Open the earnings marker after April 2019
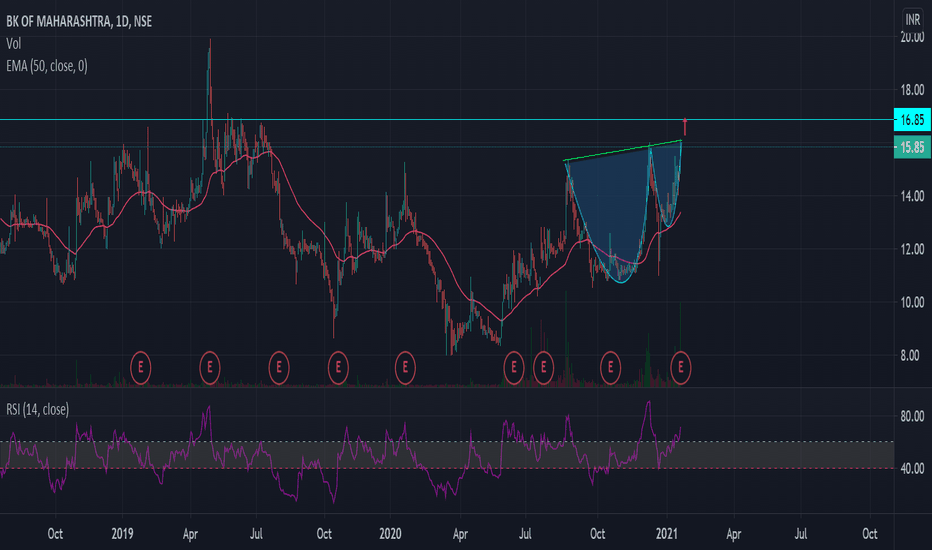 tap(209, 368)
